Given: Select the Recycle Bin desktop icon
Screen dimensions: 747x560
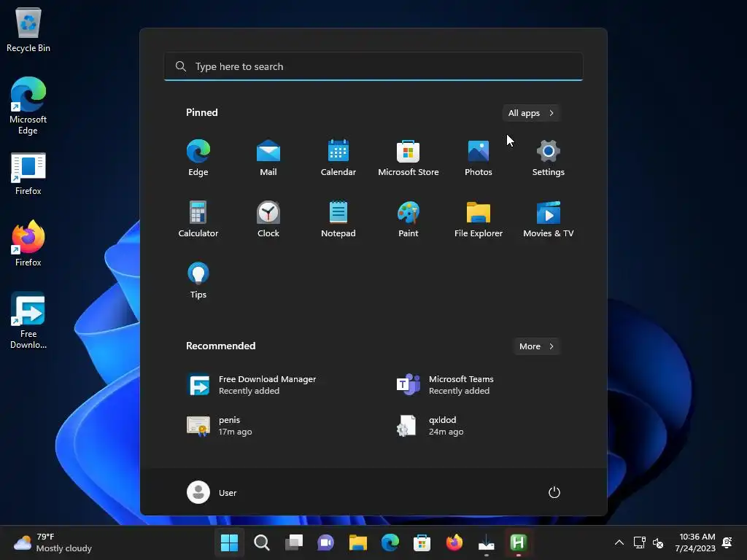Looking at the screenshot, I should click(x=28, y=29).
